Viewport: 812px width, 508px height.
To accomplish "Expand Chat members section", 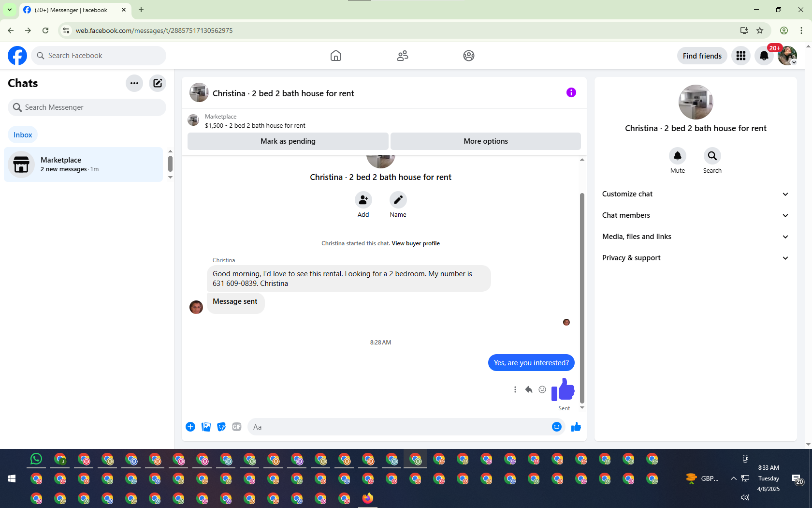I will click(696, 215).
